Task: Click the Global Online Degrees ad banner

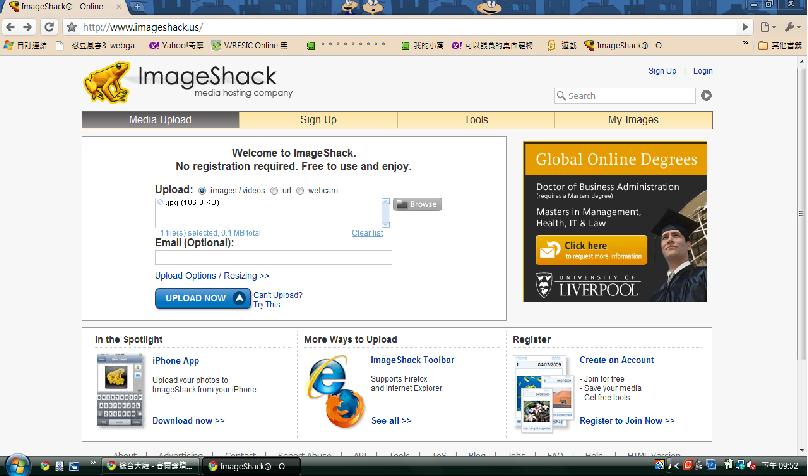Action: pos(615,222)
